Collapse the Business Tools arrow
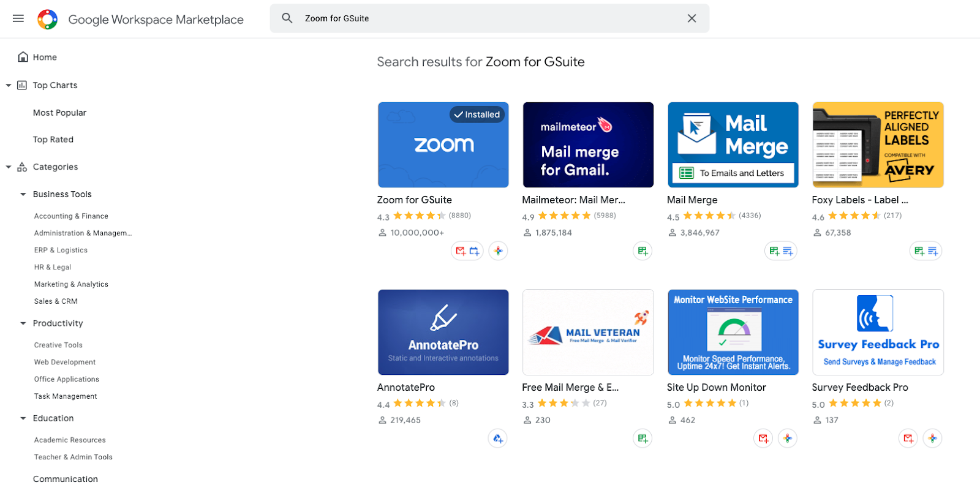 (23, 195)
